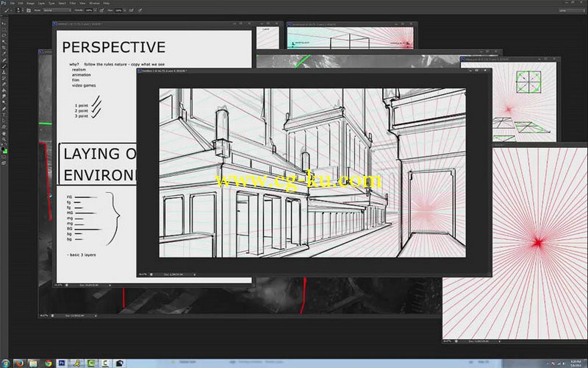Image resolution: width=588 pixels, height=368 pixels.
Task: Open the tool preset picker in the options bar
Action: click(7, 10)
